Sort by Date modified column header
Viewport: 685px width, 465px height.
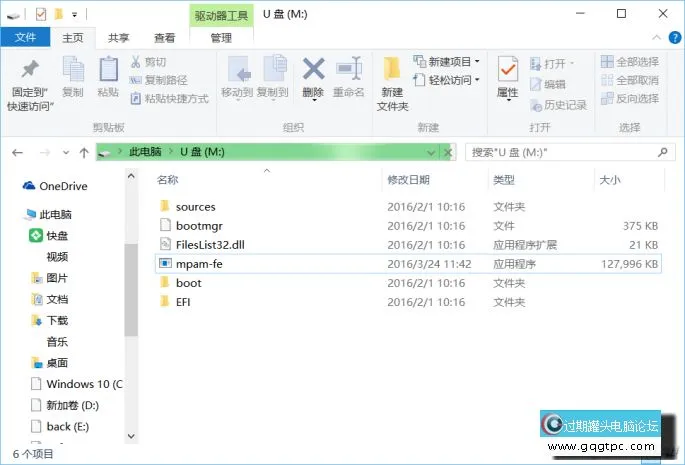(x=408, y=180)
